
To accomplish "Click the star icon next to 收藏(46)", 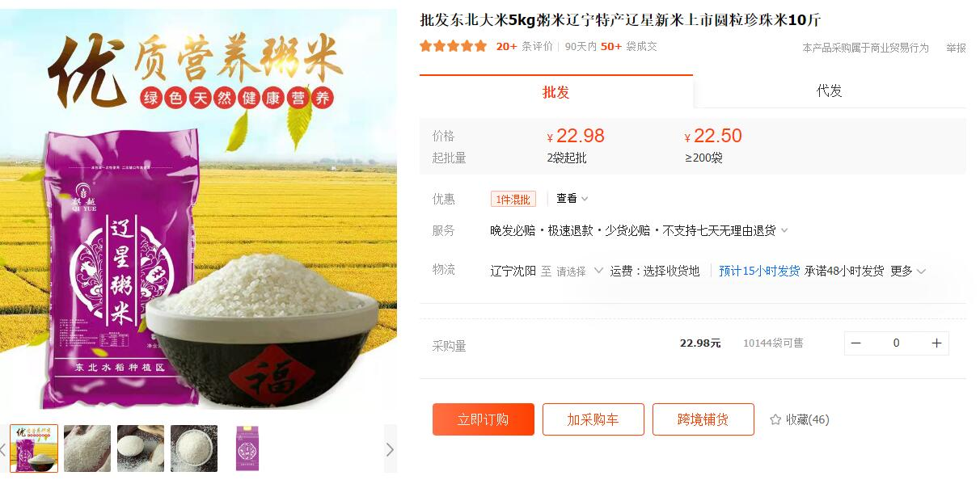I will (x=775, y=419).
